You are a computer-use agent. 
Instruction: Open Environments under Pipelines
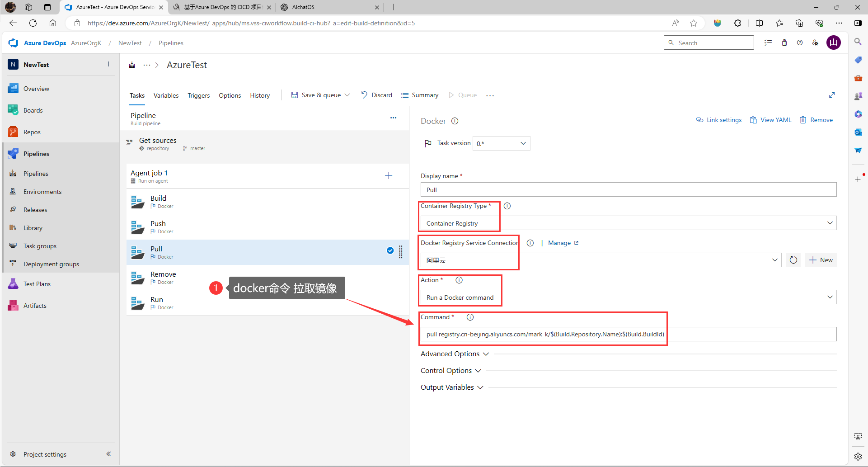(42, 192)
